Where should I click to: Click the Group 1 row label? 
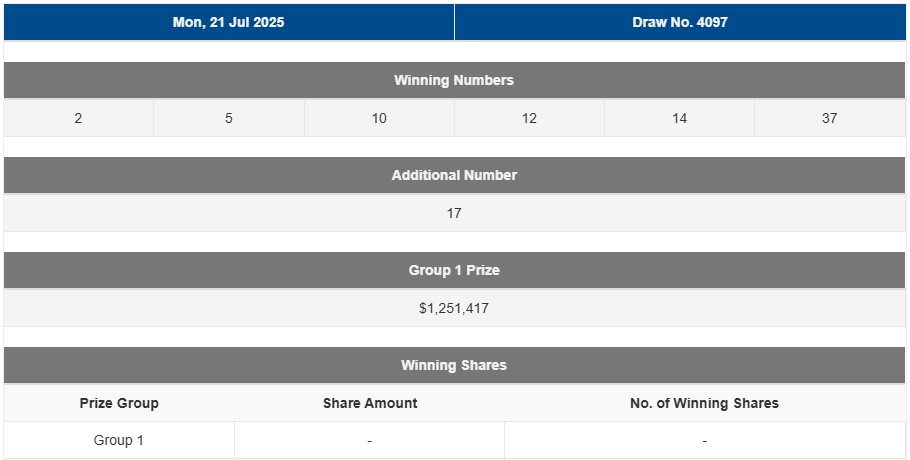click(x=119, y=440)
